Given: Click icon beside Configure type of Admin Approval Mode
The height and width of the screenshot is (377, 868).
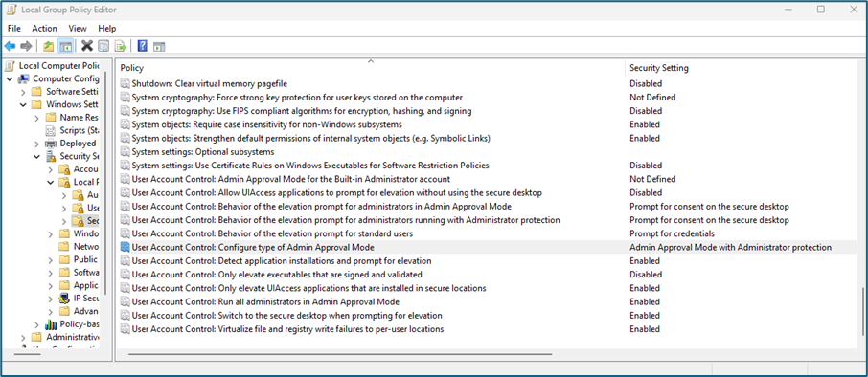Looking at the screenshot, I should click(126, 247).
